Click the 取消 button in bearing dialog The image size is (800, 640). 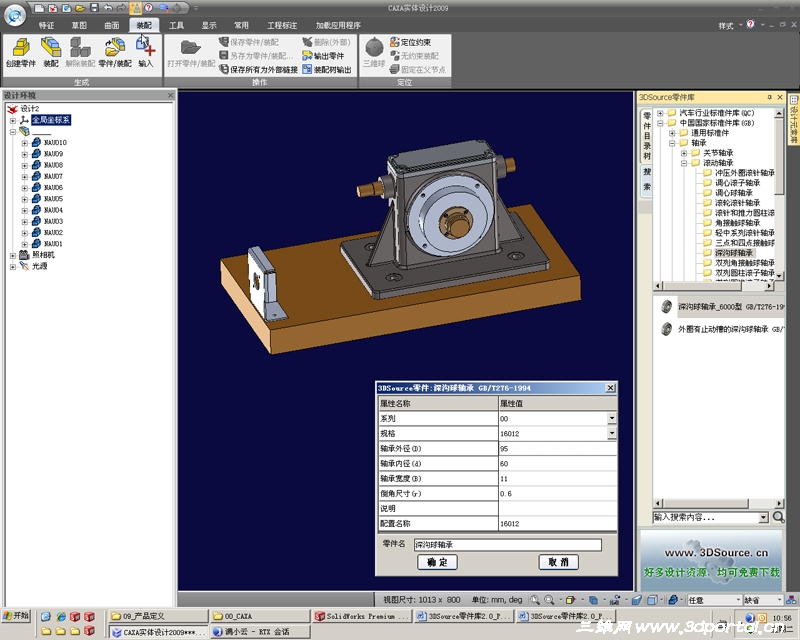click(559, 562)
